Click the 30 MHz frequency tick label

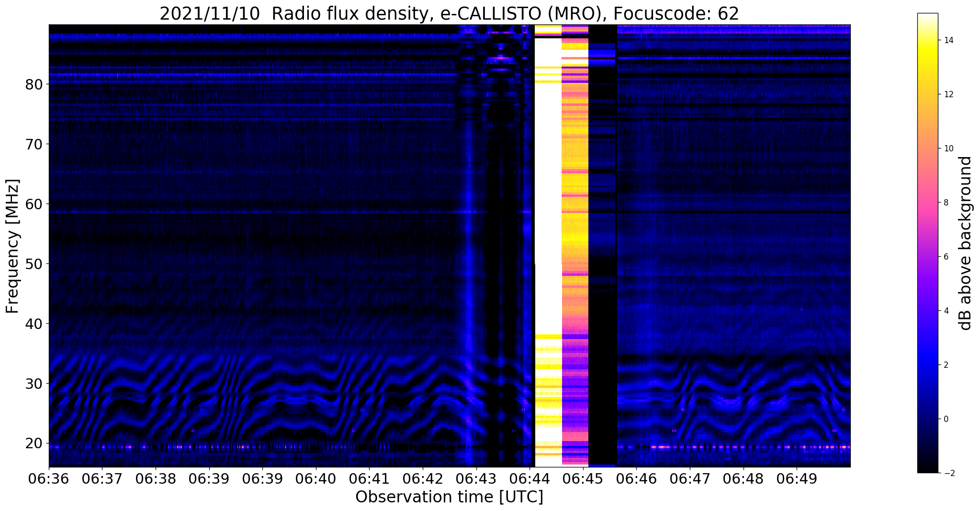(34, 384)
